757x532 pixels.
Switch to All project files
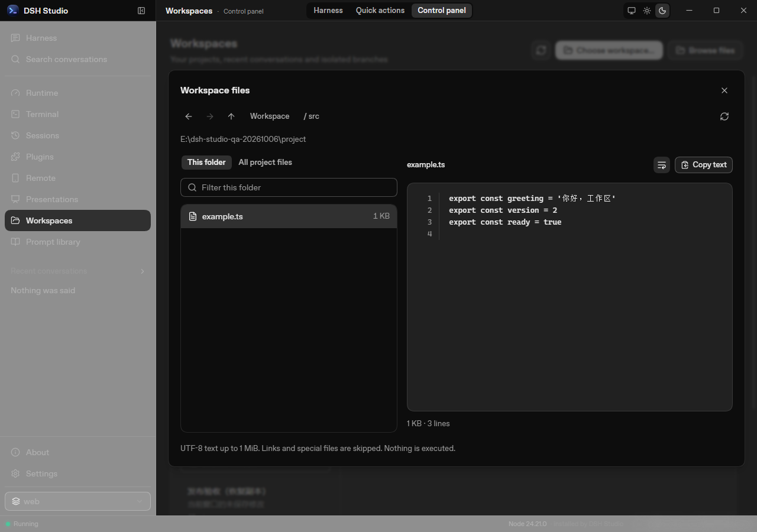265,163
